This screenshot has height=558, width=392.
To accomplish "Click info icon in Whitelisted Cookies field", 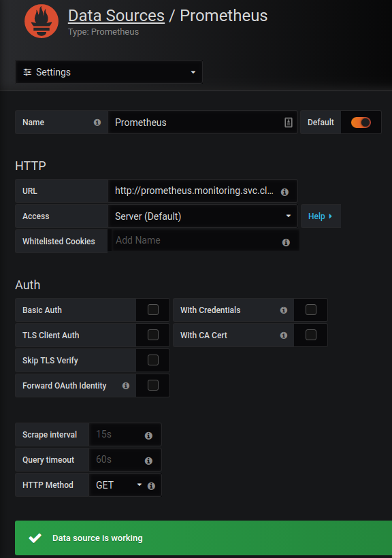I will [286, 243].
